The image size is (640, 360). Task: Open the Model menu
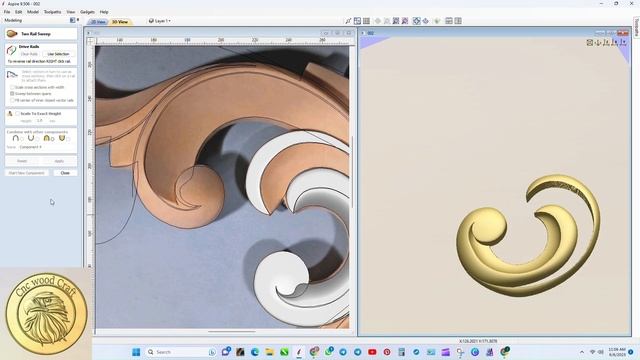[x=33, y=12]
